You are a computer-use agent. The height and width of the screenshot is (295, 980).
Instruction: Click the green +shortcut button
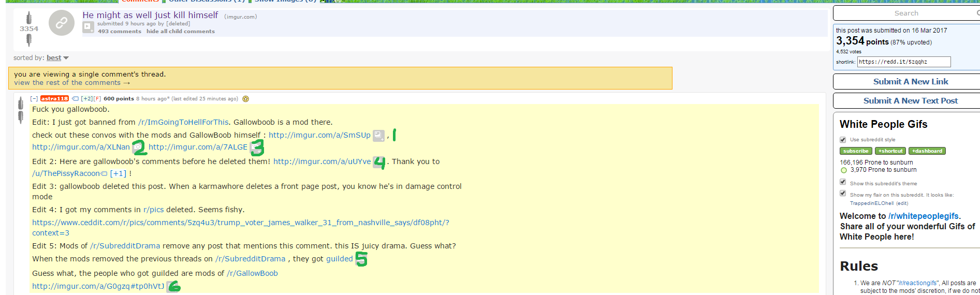point(890,151)
